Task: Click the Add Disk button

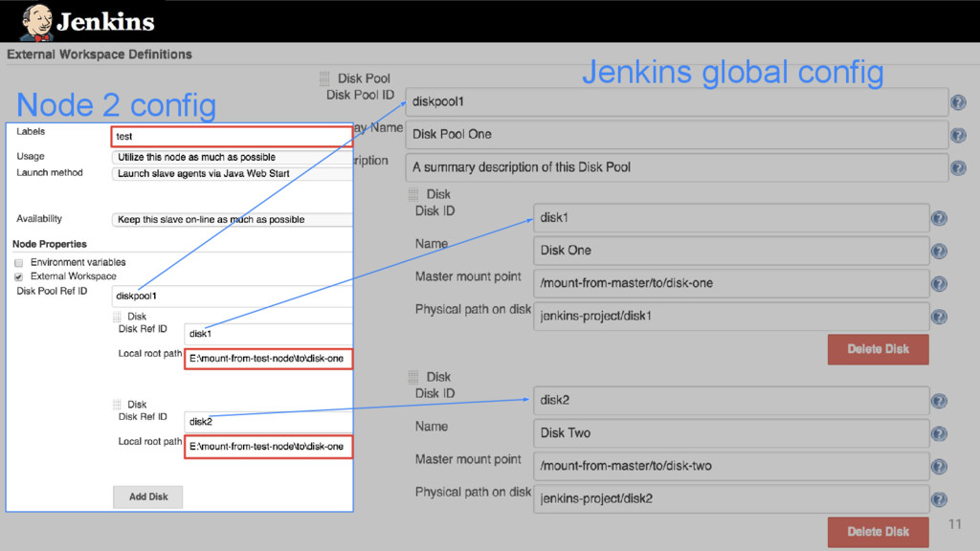Action: pyautogui.click(x=148, y=496)
